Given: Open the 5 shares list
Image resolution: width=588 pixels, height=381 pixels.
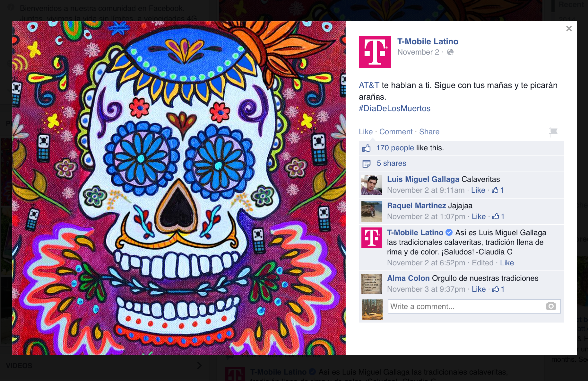Looking at the screenshot, I should (391, 163).
